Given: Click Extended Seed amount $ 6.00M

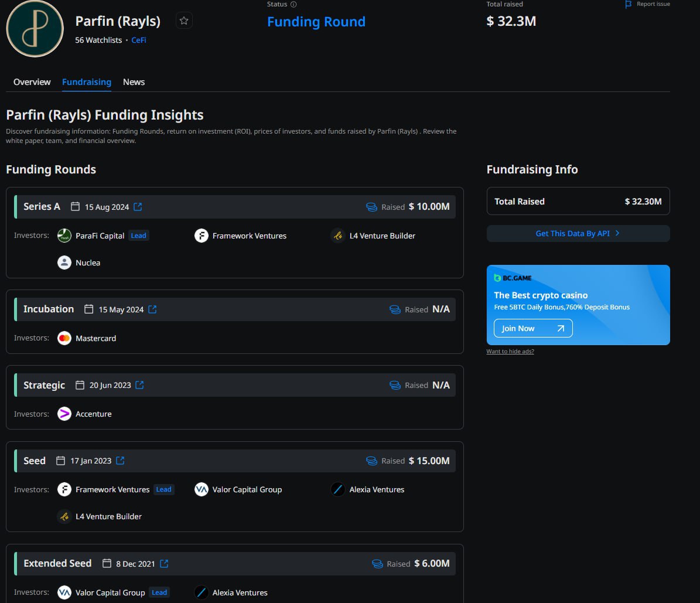Looking at the screenshot, I should click(x=432, y=563).
